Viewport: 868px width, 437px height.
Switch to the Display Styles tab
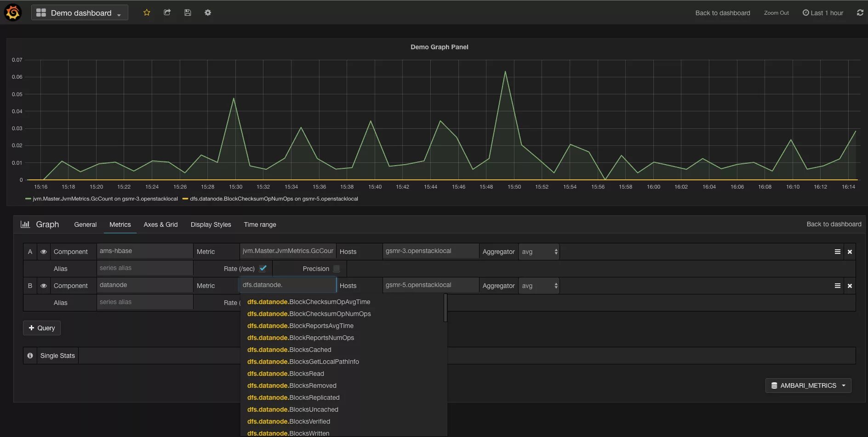pyautogui.click(x=211, y=224)
